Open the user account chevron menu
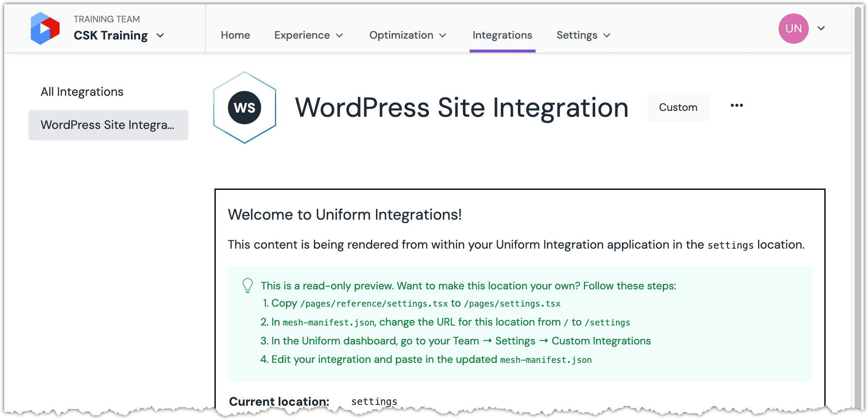Viewport: 868px width, 420px height. coord(821,29)
